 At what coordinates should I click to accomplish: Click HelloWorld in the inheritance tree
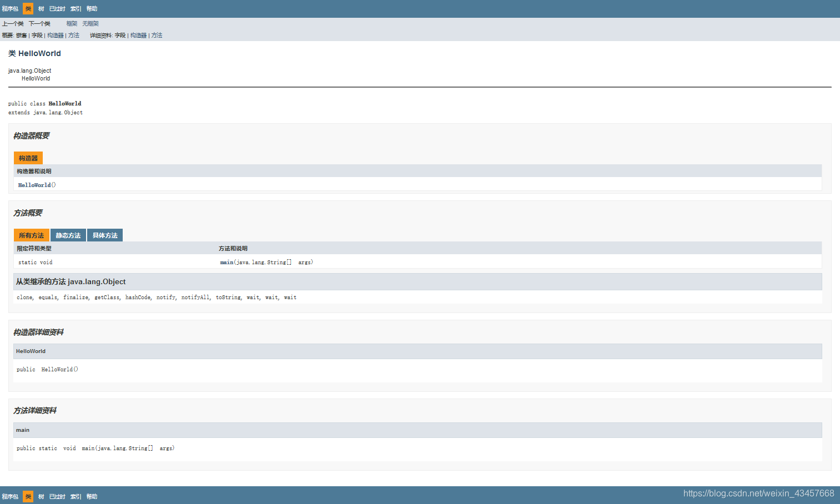click(36, 79)
